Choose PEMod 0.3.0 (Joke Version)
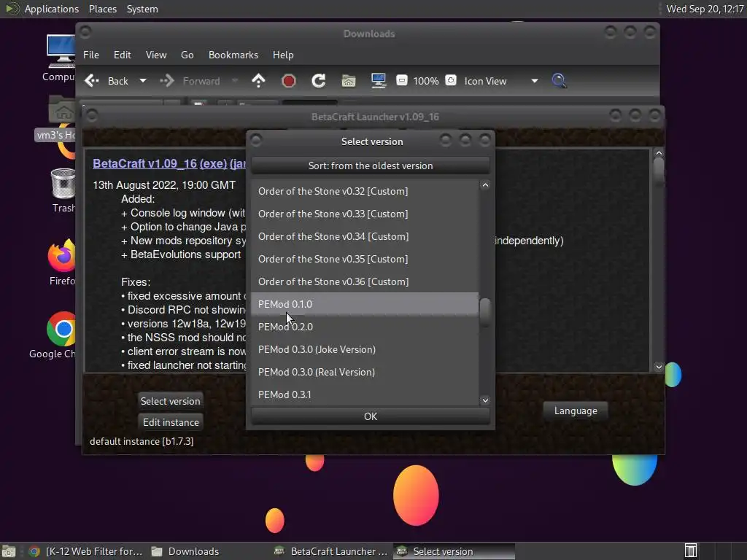747x560 pixels. 365,349
